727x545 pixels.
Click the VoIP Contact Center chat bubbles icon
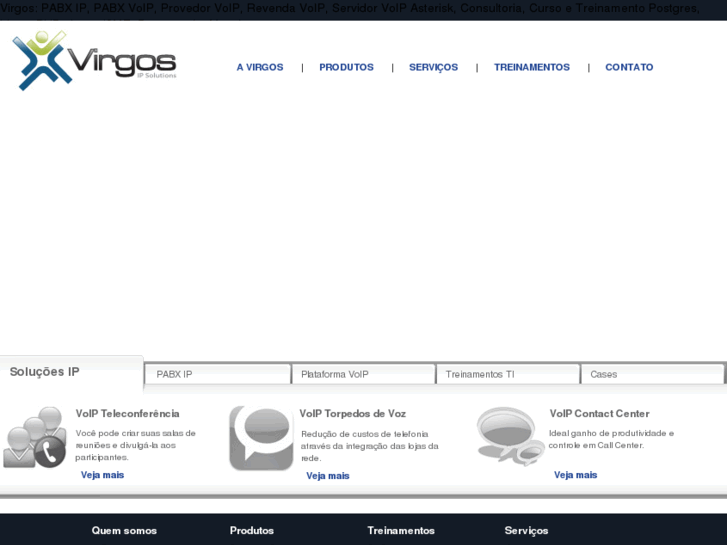click(x=510, y=436)
